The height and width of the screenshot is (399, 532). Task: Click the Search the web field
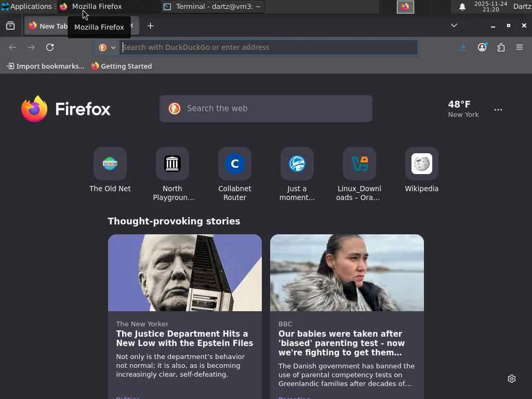(x=266, y=109)
